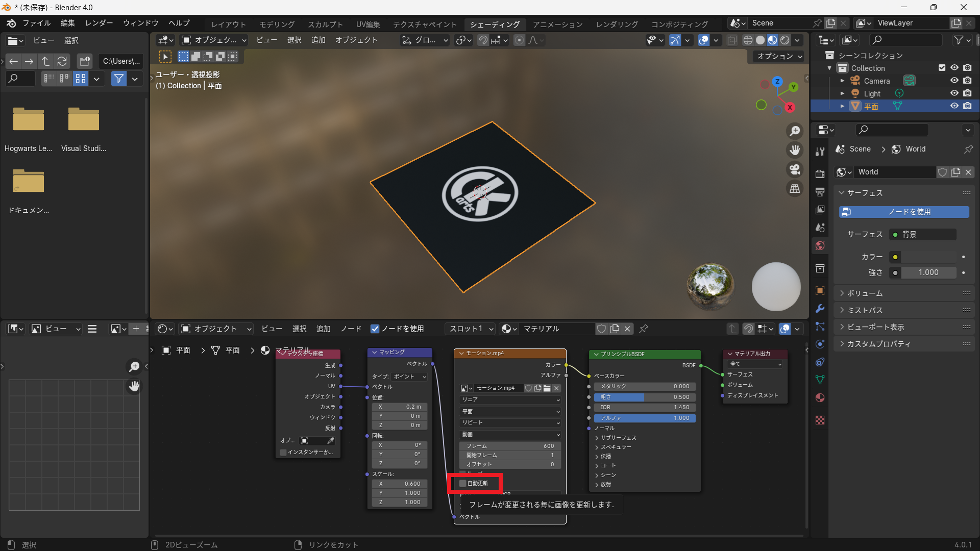Open the レンダー menu
The height and width of the screenshot is (551, 980).
point(99,23)
